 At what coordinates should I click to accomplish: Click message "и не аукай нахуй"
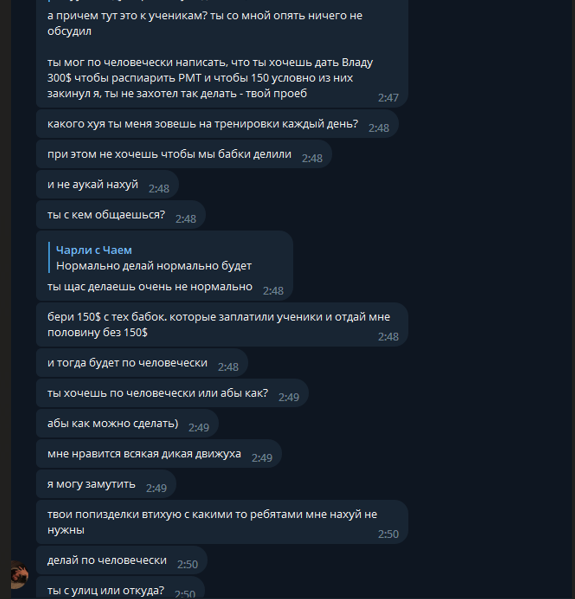point(107,185)
